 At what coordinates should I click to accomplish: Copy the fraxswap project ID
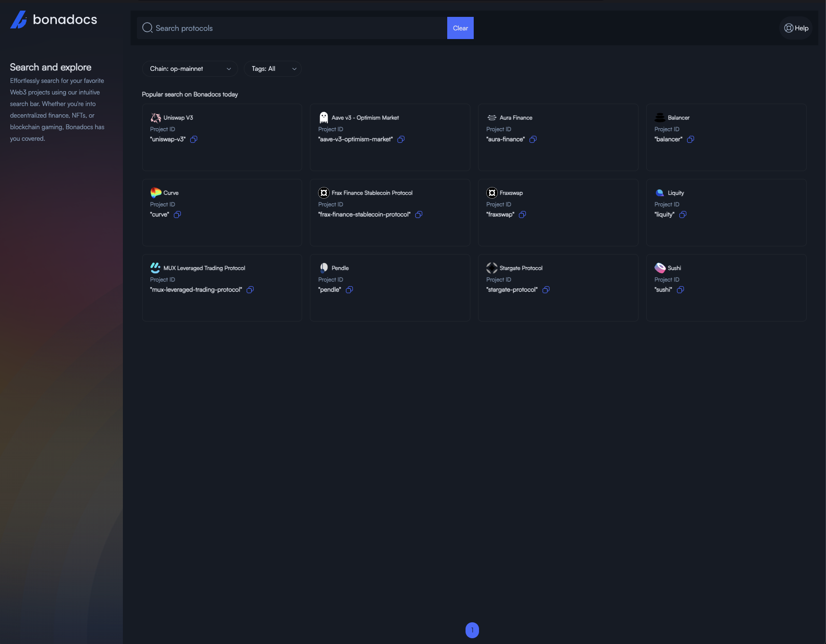522,215
